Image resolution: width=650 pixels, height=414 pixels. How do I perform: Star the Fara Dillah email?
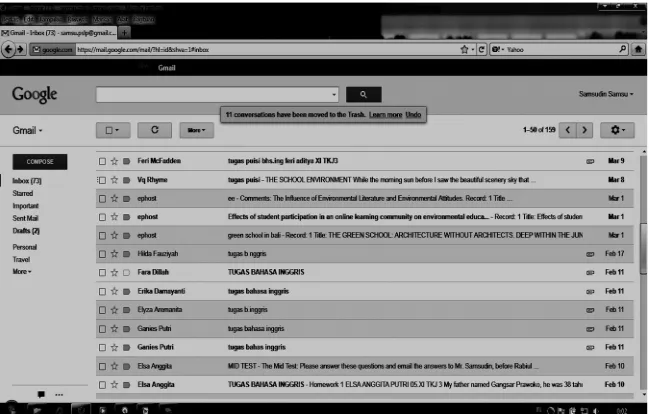coord(114,272)
